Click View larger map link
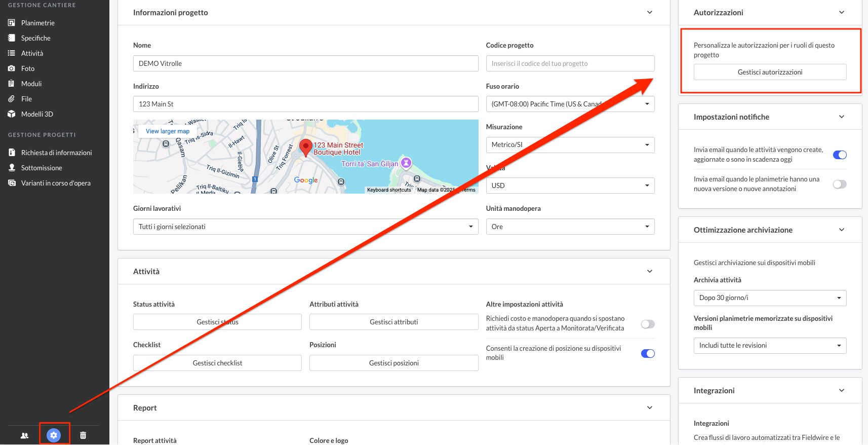Screen dimensions: 868x445 click(168, 131)
